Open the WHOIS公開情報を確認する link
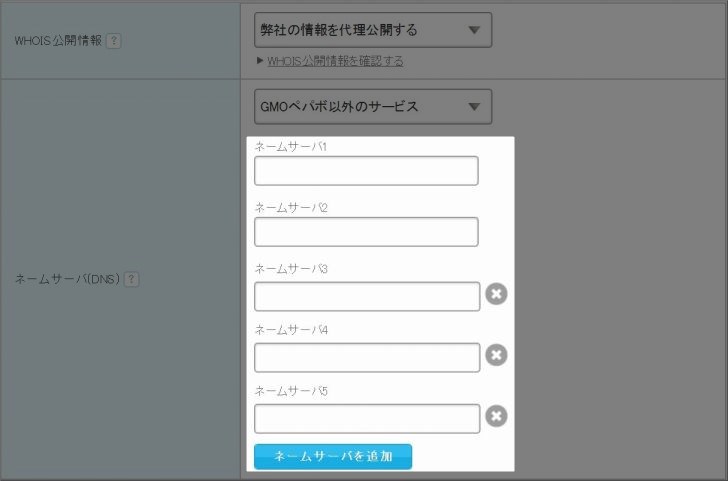This screenshot has height=481, width=728. [335, 61]
